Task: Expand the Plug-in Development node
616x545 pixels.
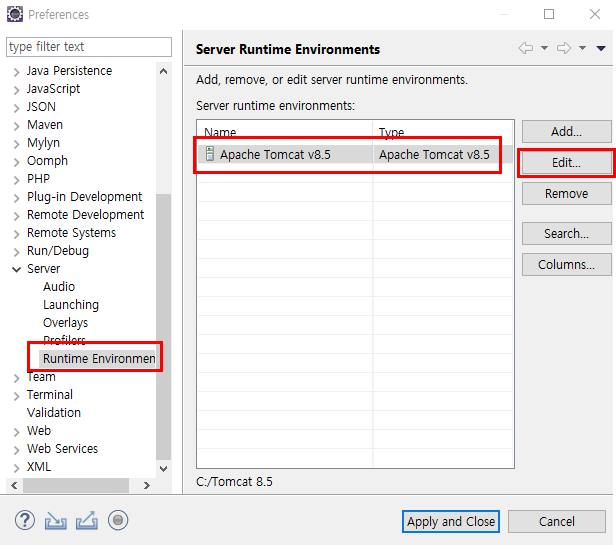Action: click(16, 198)
